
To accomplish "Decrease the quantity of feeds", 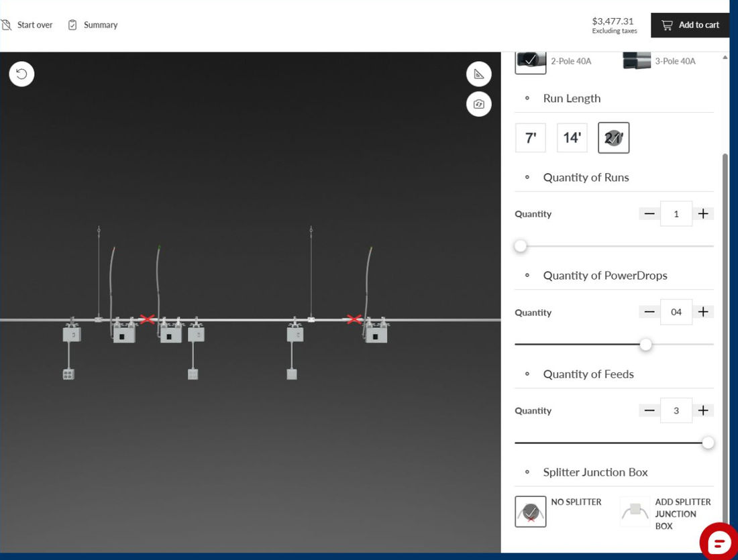I will point(649,411).
